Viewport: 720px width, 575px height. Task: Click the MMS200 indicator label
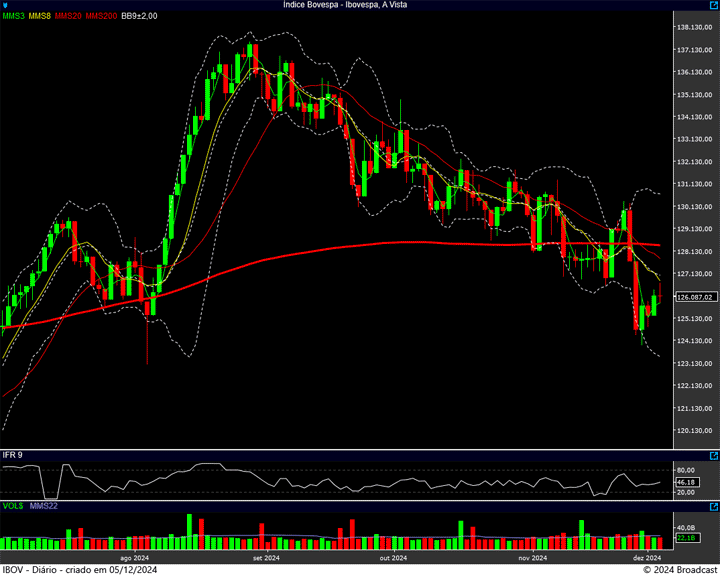[100, 16]
